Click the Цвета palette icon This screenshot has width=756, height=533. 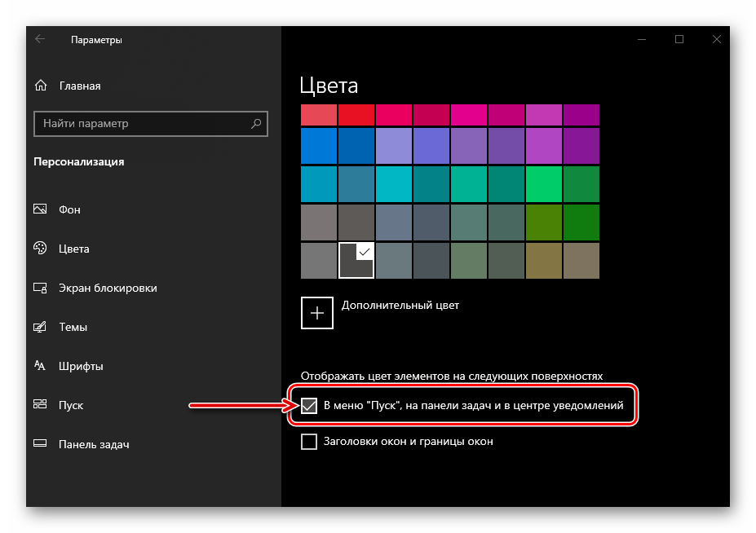coord(40,249)
